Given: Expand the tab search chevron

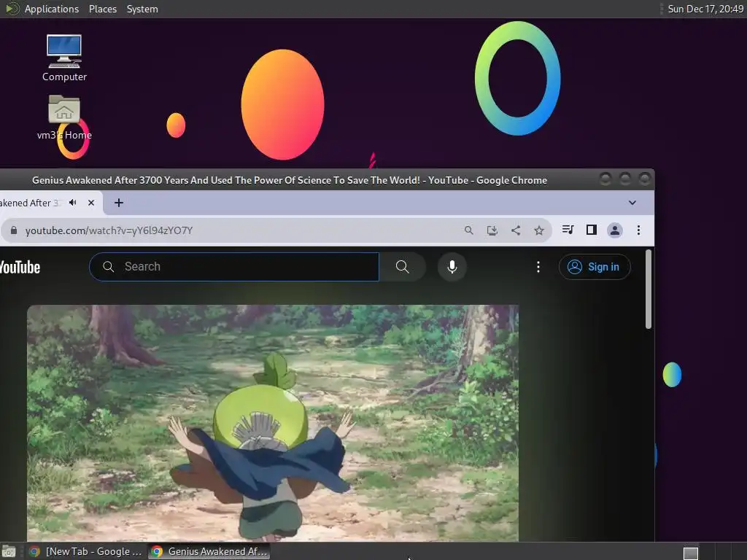Looking at the screenshot, I should (632, 203).
